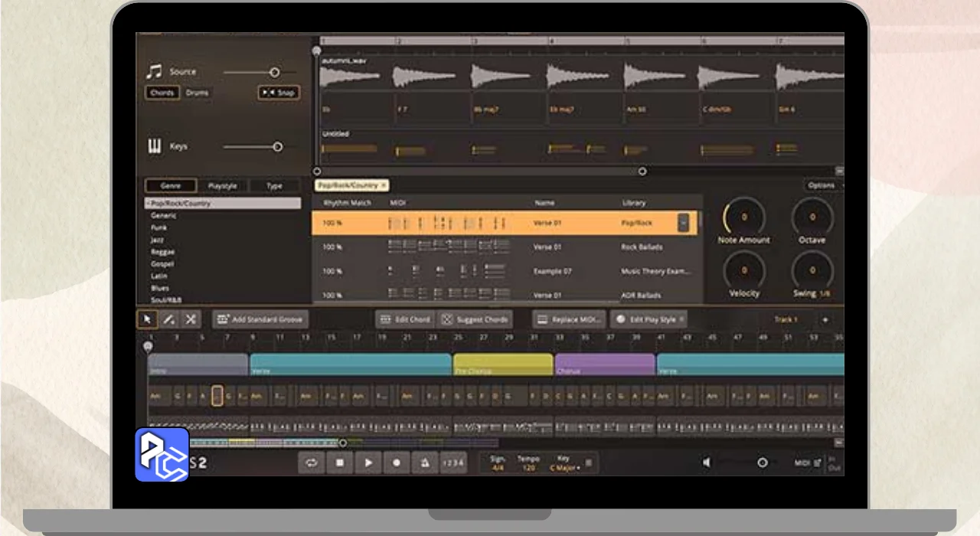Click the Source volume slider handle
The width and height of the screenshot is (980, 536).
pyautogui.click(x=274, y=73)
